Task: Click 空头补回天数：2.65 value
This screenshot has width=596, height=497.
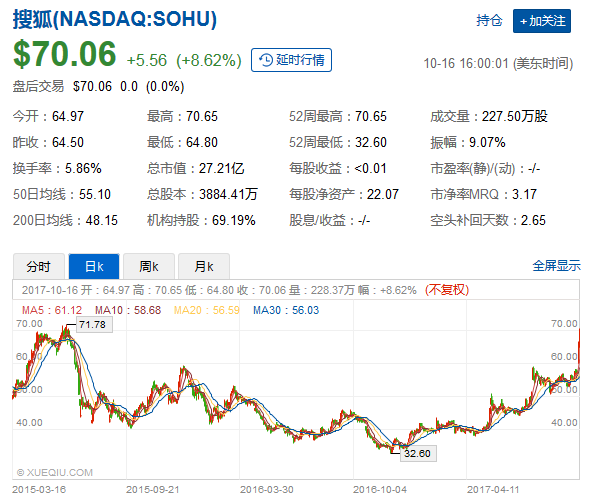Action: pos(488,220)
